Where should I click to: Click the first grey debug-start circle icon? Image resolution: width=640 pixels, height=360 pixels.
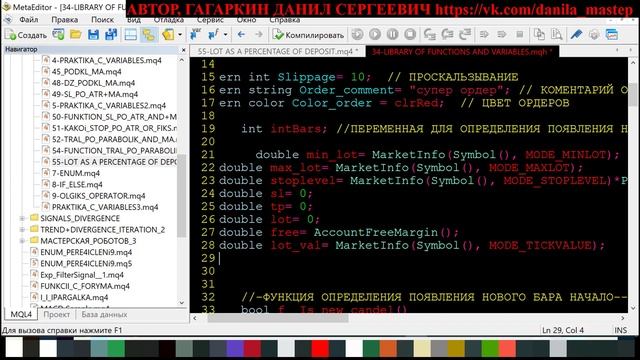click(x=358, y=35)
